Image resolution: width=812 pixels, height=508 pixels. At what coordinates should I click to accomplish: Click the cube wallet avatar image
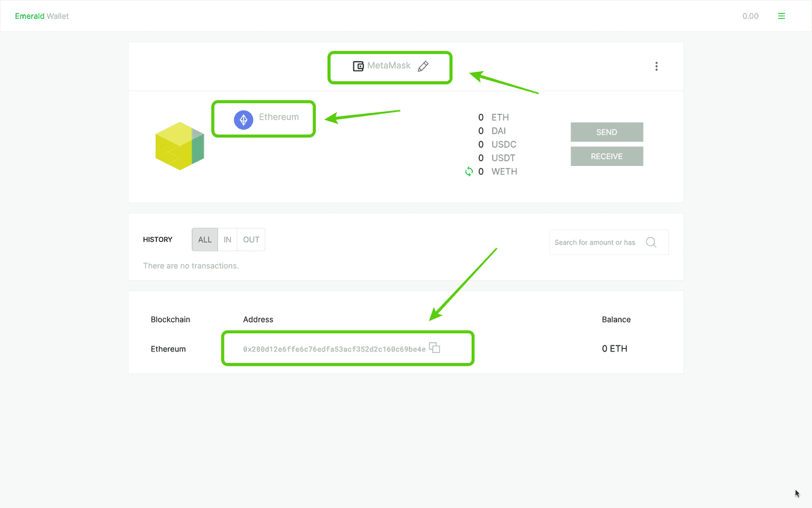point(179,146)
